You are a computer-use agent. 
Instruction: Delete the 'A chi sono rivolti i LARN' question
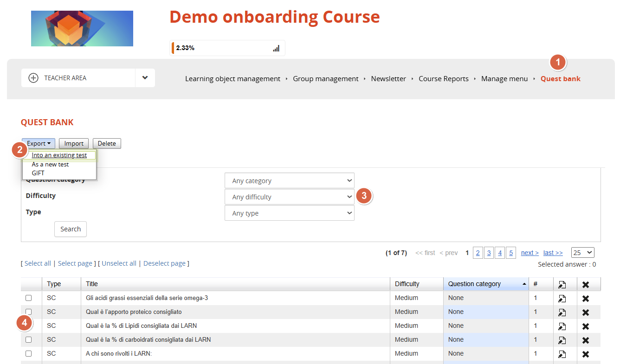[x=585, y=354]
